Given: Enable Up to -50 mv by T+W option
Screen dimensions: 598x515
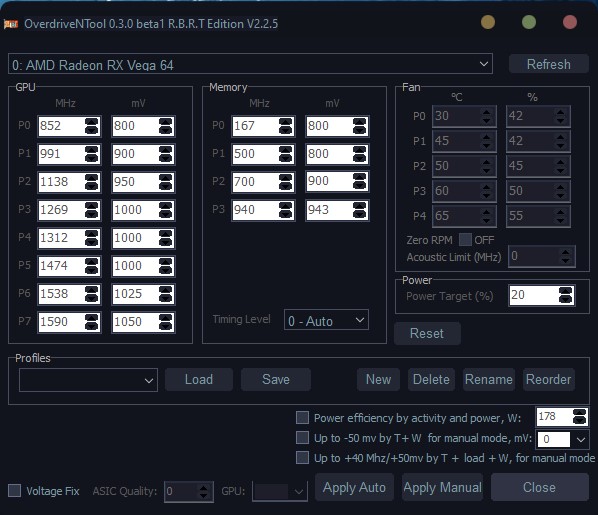Looking at the screenshot, I should click(x=302, y=438).
